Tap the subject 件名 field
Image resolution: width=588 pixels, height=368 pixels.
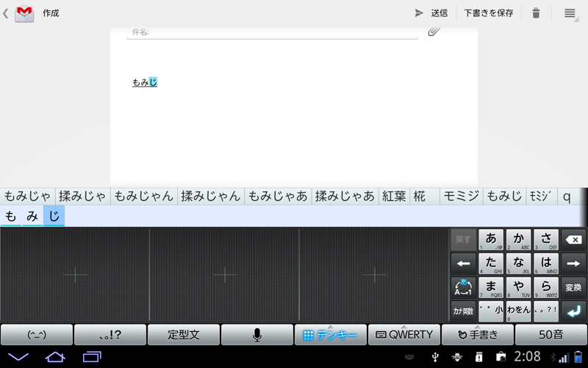[x=272, y=32]
